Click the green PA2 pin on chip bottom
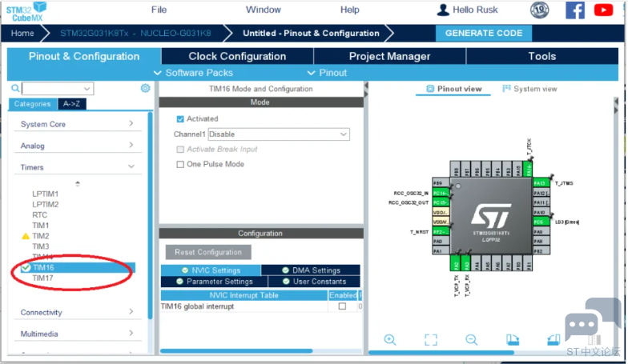The height and width of the screenshot is (364, 628). click(x=455, y=263)
